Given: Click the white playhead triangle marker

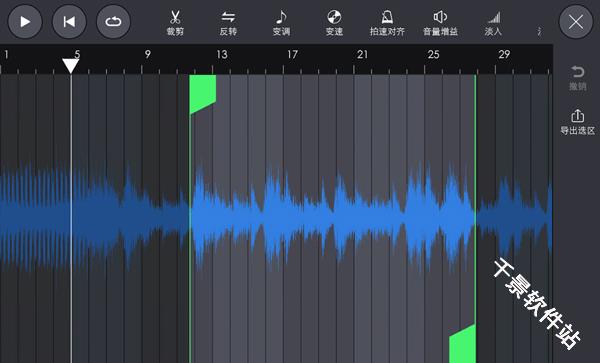Looking at the screenshot, I should (x=71, y=66).
